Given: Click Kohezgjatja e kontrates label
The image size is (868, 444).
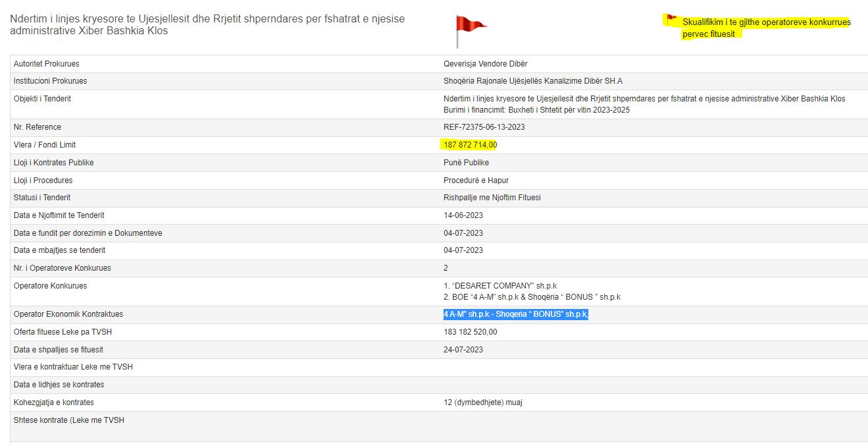Looking at the screenshot, I should (x=54, y=402).
